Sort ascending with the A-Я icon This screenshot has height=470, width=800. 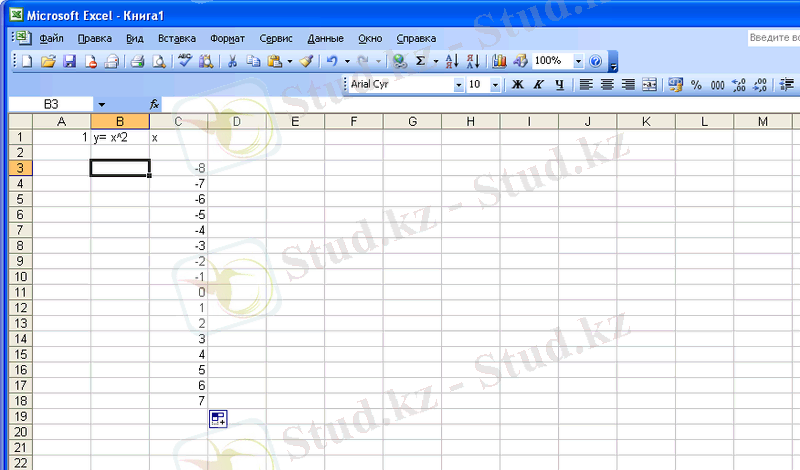click(451, 61)
